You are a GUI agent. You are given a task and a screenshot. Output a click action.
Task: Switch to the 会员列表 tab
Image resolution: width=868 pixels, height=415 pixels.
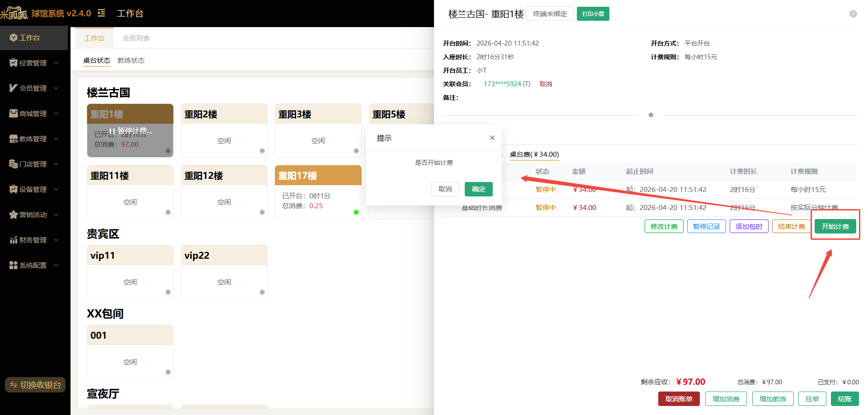pyautogui.click(x=136, y=38)
